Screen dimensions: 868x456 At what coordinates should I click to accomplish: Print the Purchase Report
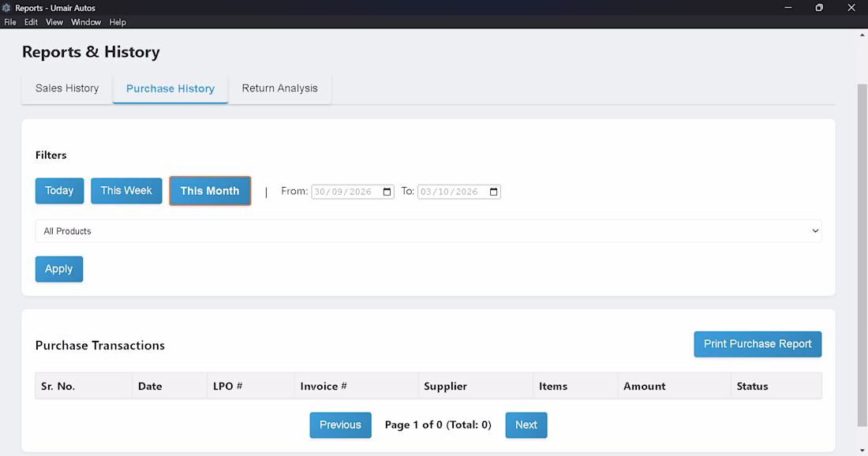[x=758, y=344]
